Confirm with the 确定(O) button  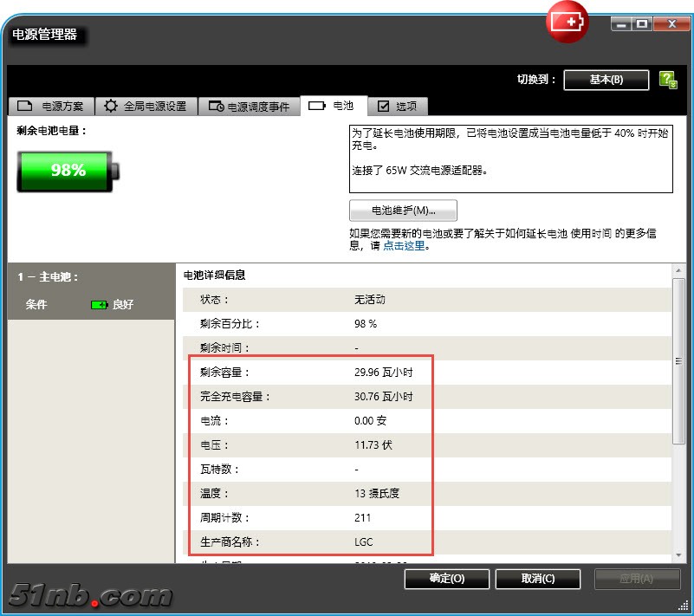click(x=447, y=579)
